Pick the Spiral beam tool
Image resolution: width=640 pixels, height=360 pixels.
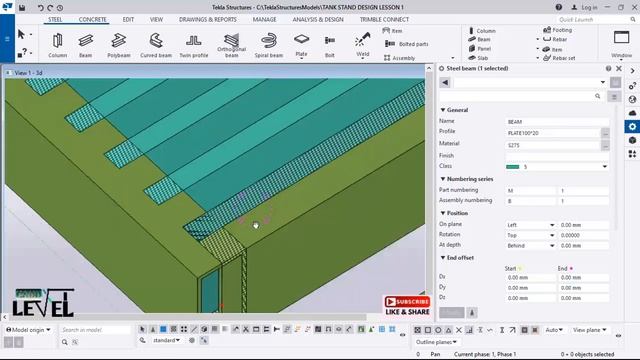(269, 45)
